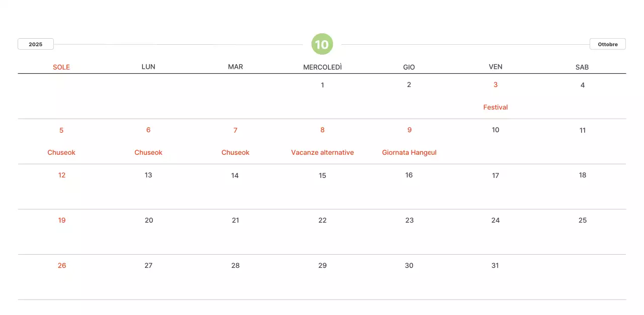Open the 2025 year selector

[36, 44]
